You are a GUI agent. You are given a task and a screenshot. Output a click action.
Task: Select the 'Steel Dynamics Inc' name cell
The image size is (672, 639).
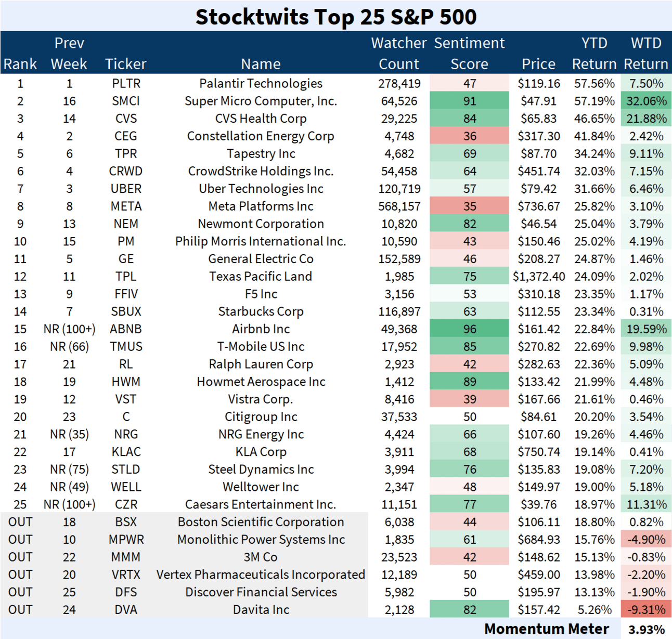pyautogui.click(x=261, y=470)
